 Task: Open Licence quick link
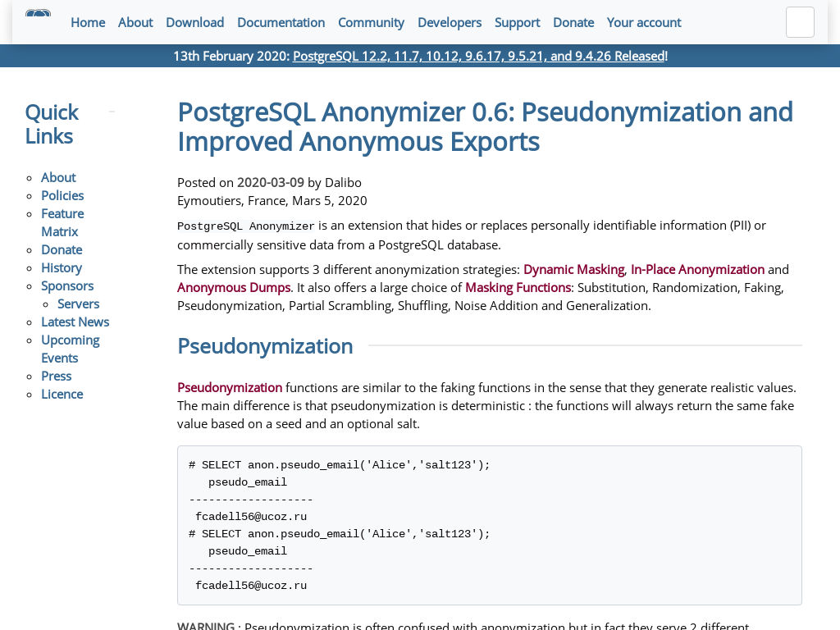pyautogui.click(x=62, y=395)
